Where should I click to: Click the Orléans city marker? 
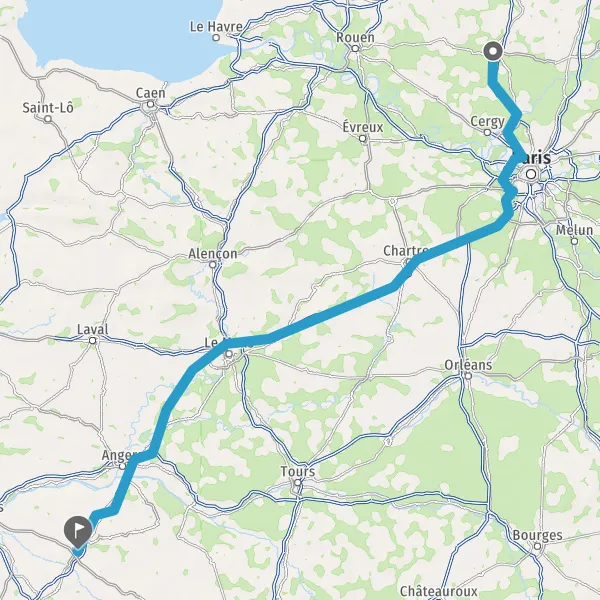(x=468, y=376)
